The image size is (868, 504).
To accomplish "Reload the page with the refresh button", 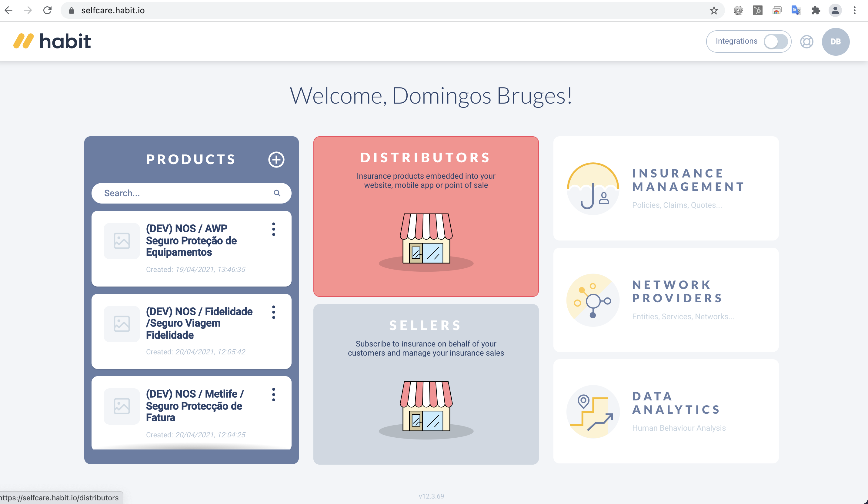I will pyautogui.click(x=47, y=10).
